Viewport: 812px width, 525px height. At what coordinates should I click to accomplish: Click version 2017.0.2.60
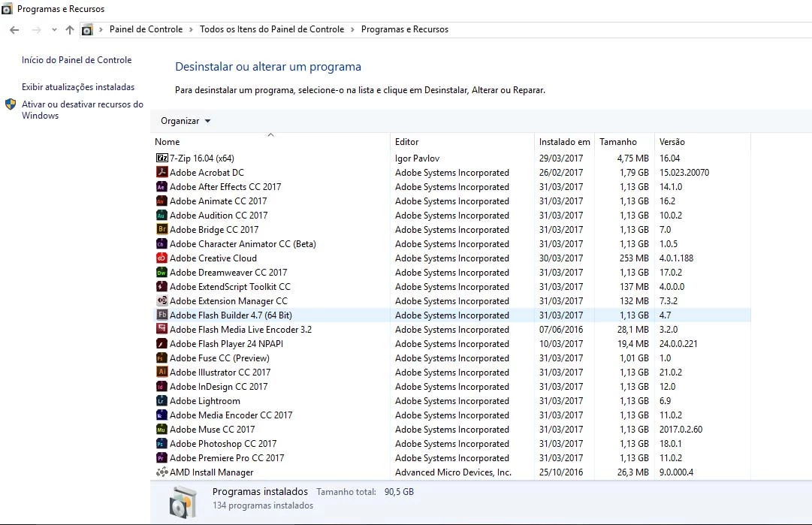click(x=681, y=429)
